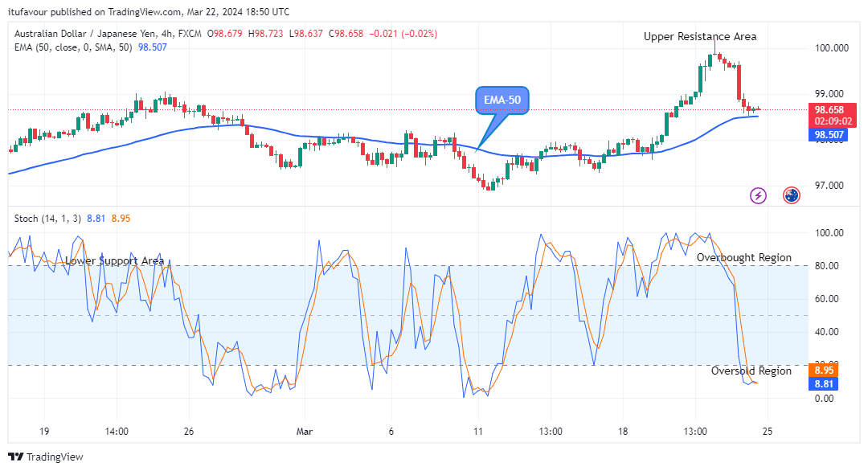Click the 11 date label on time axis

pos(477,432)
